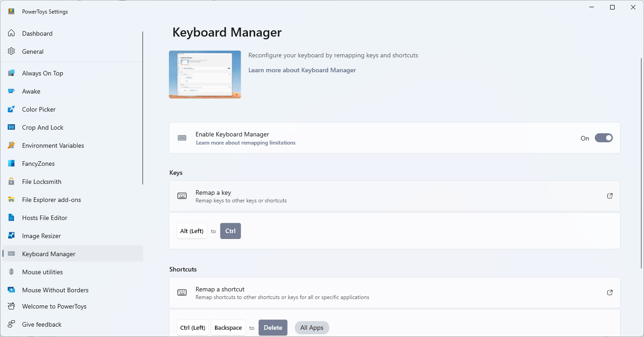Click the main content vertical scrollbar
The height and width of the screenshot is (337, 644).
point(641,163)
